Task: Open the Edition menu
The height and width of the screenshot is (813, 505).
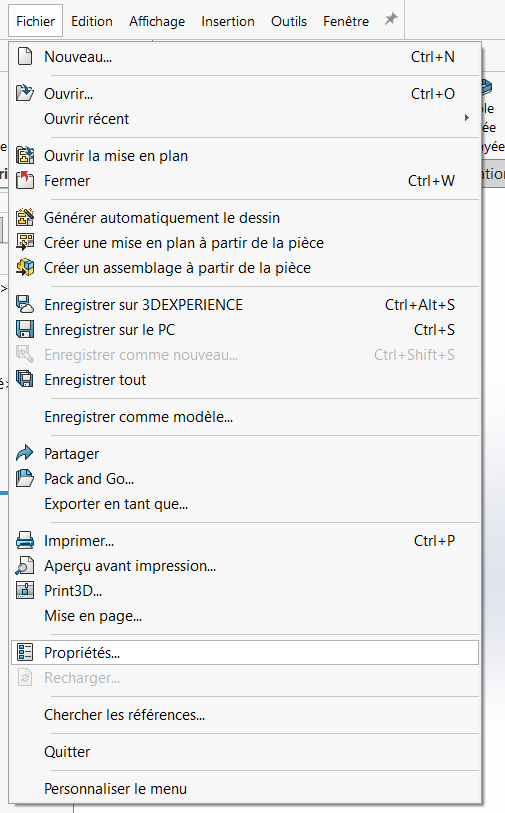Action: 92,21
